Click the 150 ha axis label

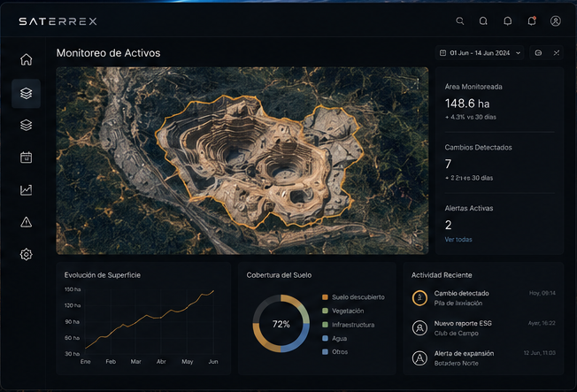point(73,289)
